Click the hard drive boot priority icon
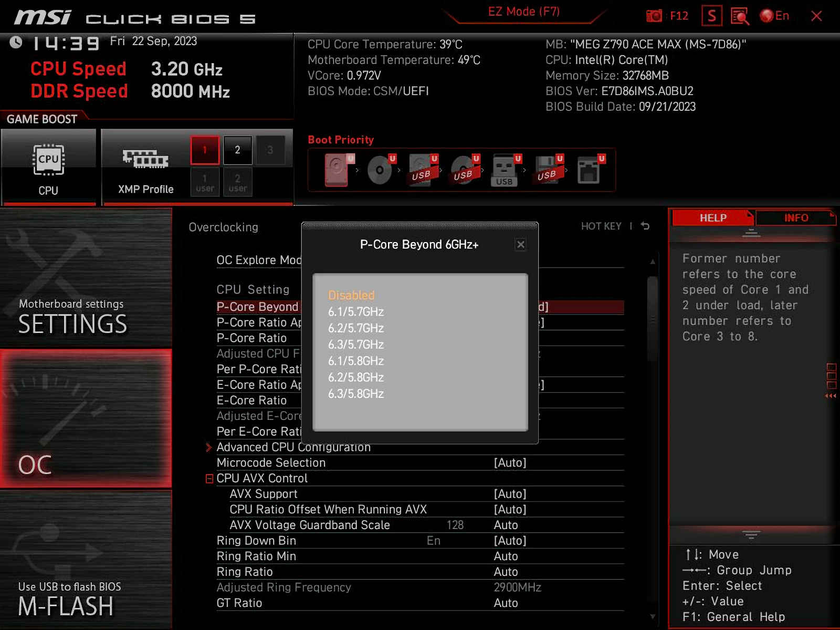The image size is (840, 630). (x=336, y=169)
